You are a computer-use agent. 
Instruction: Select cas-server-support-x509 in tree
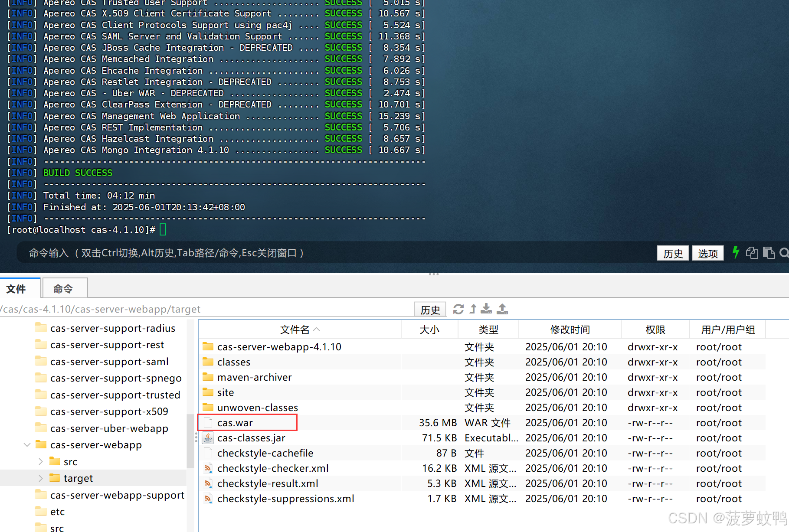[109, 411]
